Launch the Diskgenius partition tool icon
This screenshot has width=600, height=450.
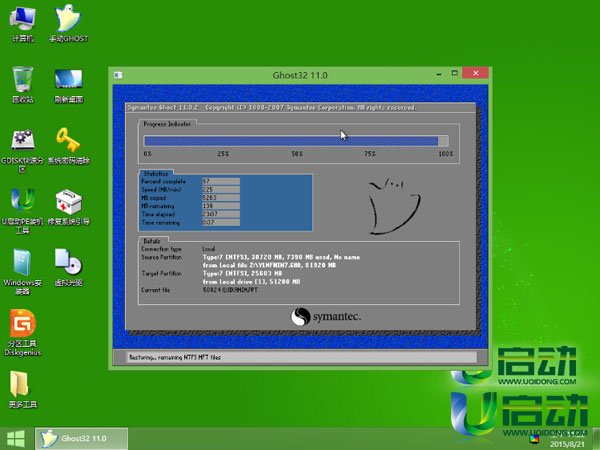[23, 332]
